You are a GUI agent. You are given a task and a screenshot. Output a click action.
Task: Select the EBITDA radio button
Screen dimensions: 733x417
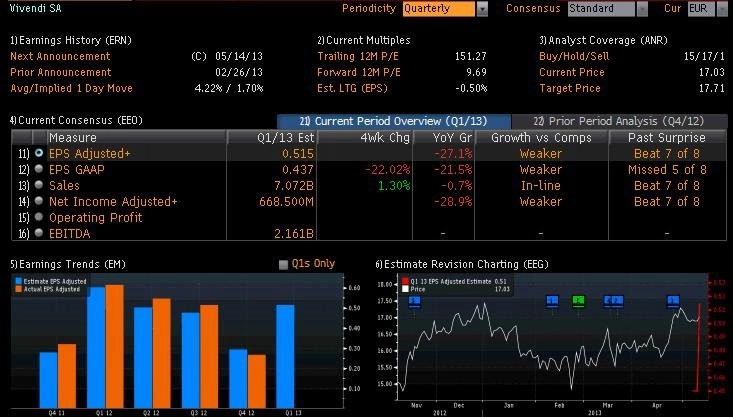pos(39,233)
